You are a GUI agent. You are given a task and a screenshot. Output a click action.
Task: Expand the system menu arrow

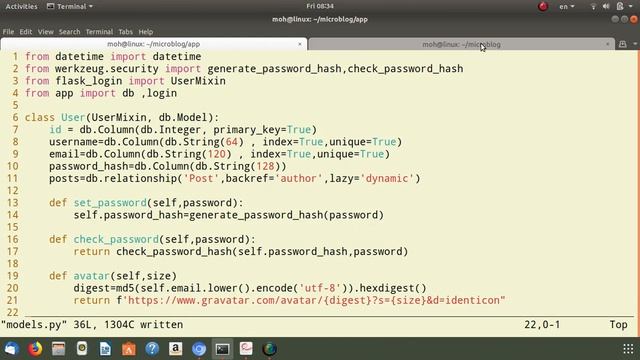(631, 6)
